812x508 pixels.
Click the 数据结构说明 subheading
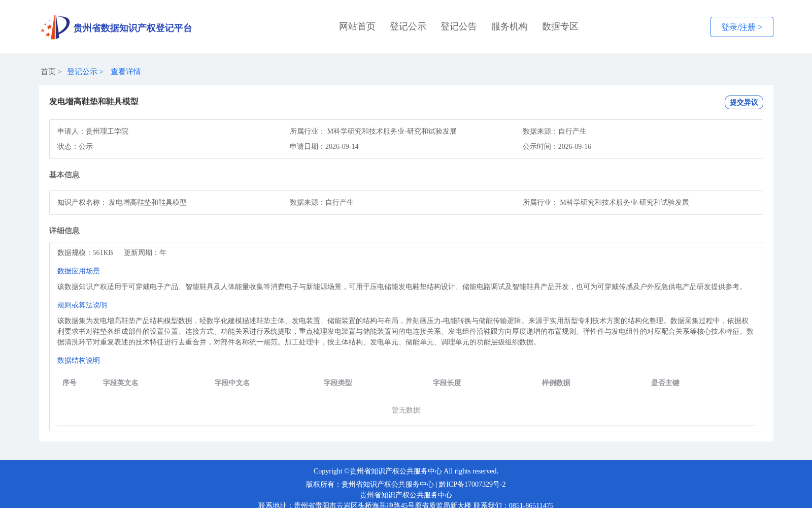[x=79, y=360]
